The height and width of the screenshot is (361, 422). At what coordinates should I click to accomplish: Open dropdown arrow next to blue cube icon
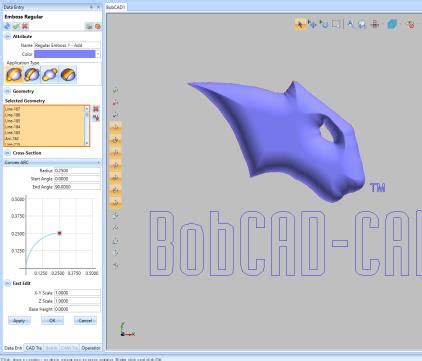[x=400, y=24]
